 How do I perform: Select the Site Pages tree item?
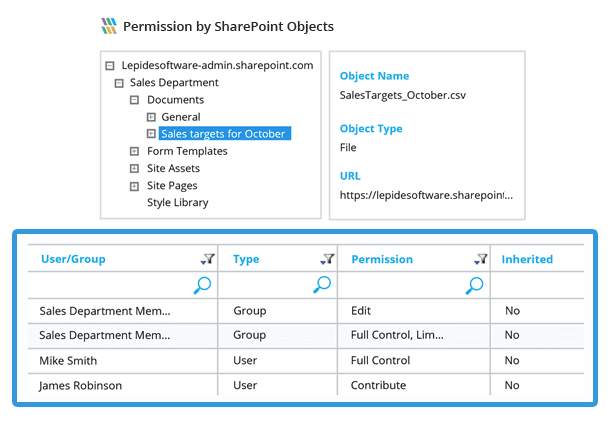click(x=172, y=186)
